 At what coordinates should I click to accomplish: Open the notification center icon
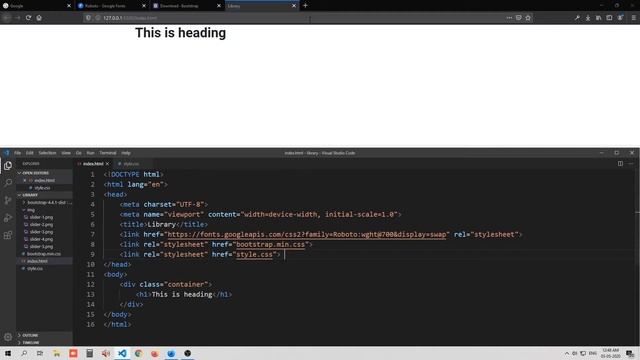tap(630, 353)
